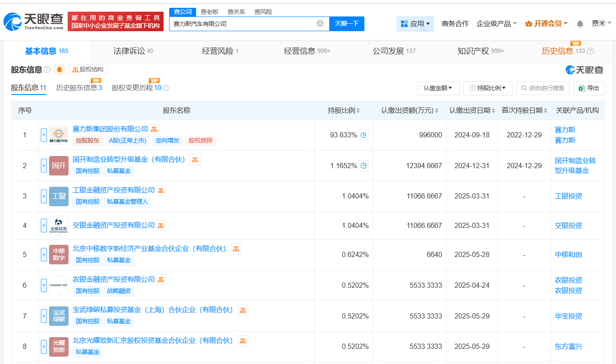Click help icon next to 历史信息 tab
The image size is (616, 364).
[590, 51]
